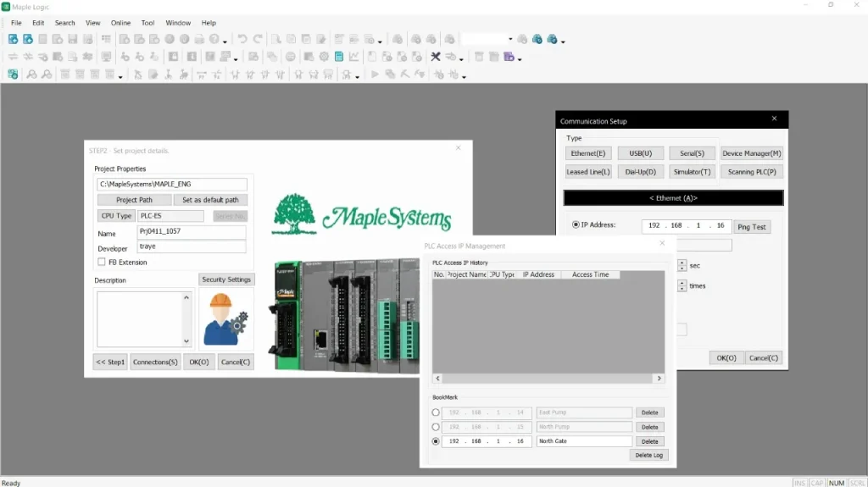Click the printer icon in the top toolbar
Viewport: 868px width, 487px height.
point(199,39)
